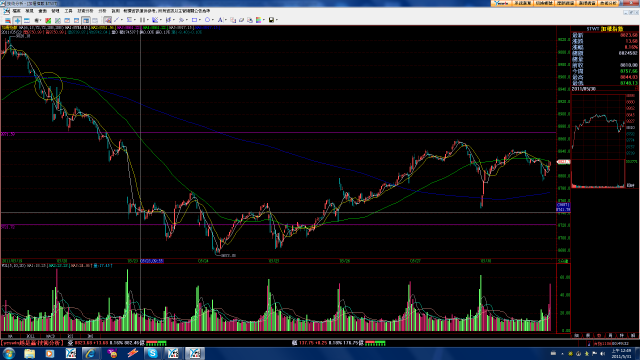Image resolution: width=640 pixels, height=360 pixels.
Task: Open the 說明 menu
Action: [116, 11]
